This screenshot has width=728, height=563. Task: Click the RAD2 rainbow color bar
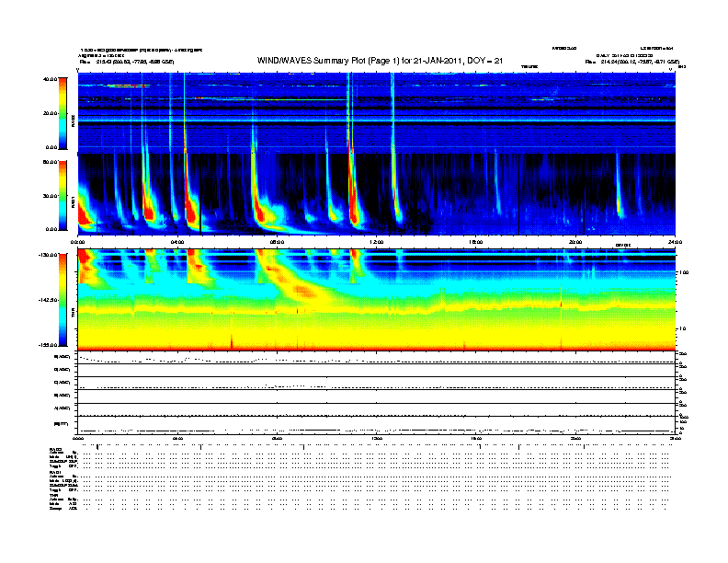[63, 113]
